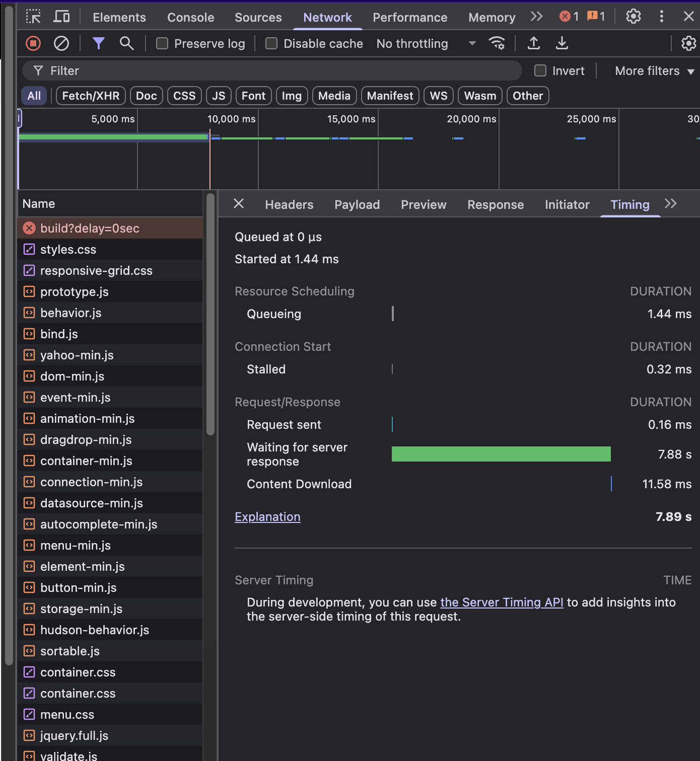
Task: Filter requests by Fetch/XHR
Action: 91,96
